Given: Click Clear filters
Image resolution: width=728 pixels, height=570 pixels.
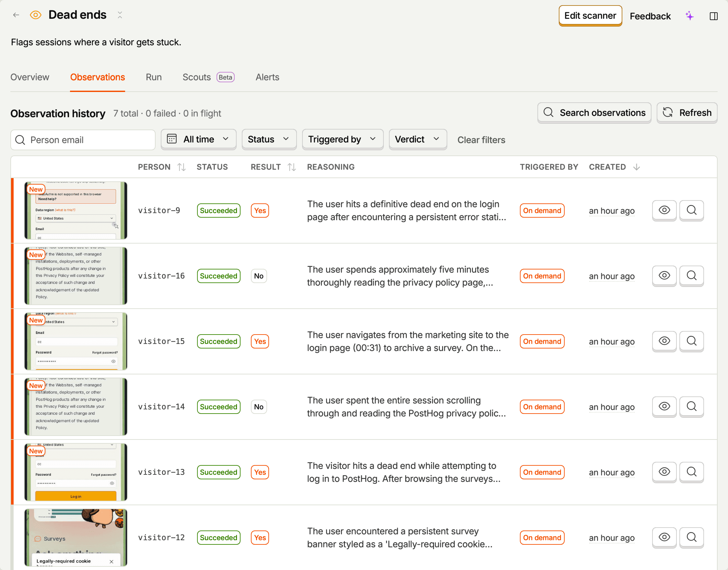Looking at the screenshot, I should (481, 140).
